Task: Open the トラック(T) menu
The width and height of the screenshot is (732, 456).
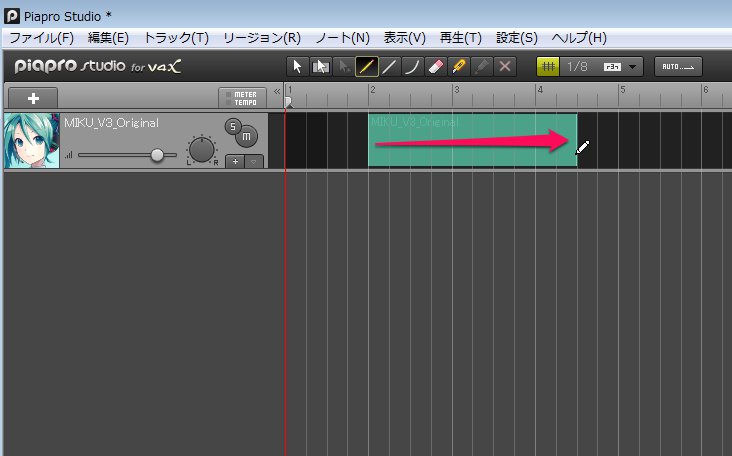Action: point(176,38)
